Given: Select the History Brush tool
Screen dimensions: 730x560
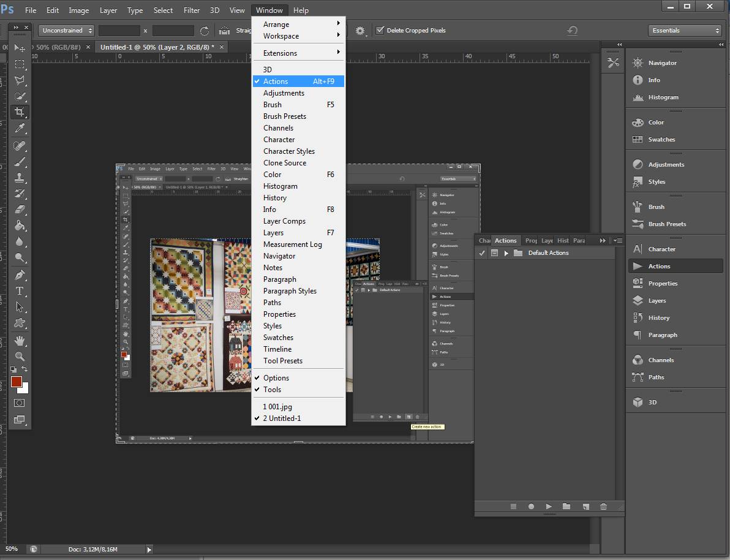Looking at the screenshot, I should [x=20, y=194].
